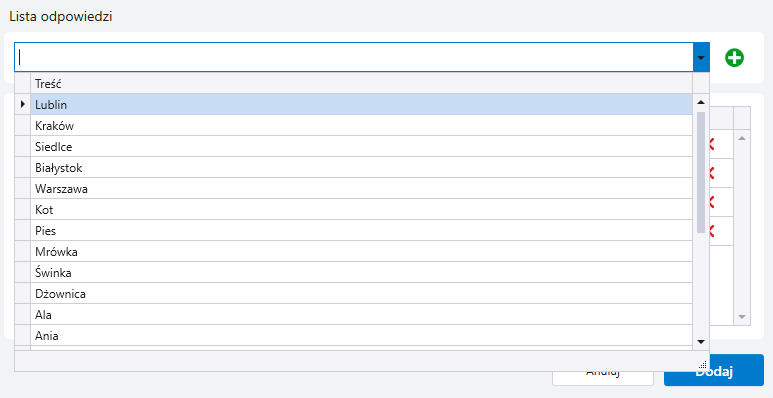Select the Mrówka row
773x398 pixels.
tap(361, 252)
